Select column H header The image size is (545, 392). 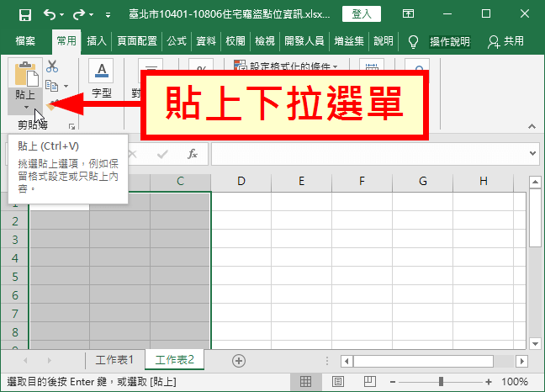tap(483, 181)
